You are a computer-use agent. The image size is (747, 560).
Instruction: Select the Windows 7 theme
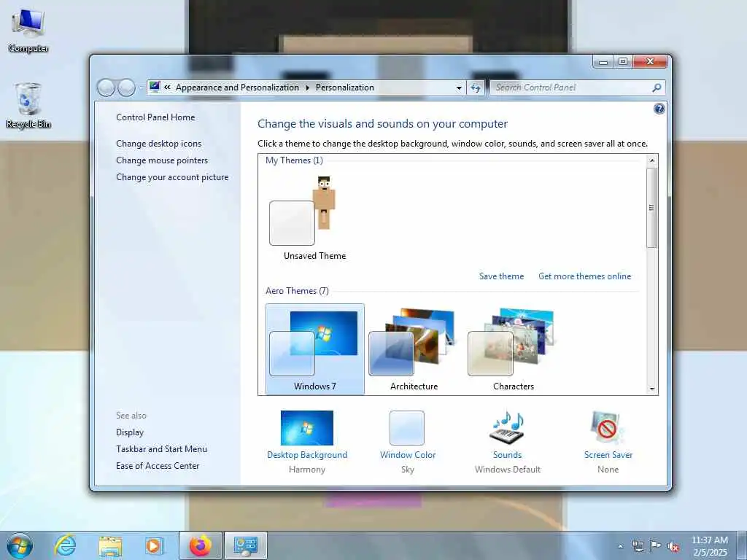point(315,349)
